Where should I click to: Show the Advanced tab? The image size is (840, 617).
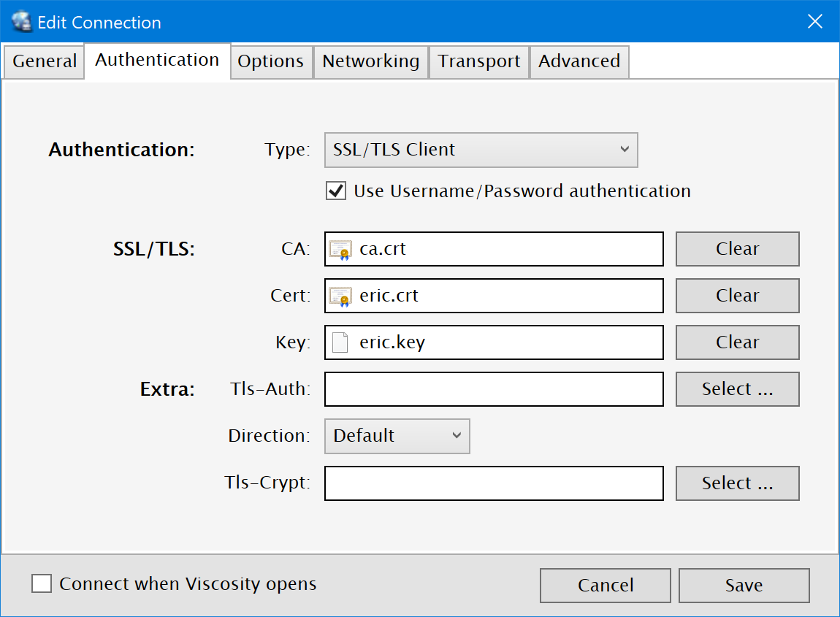[x=579, y=61]
